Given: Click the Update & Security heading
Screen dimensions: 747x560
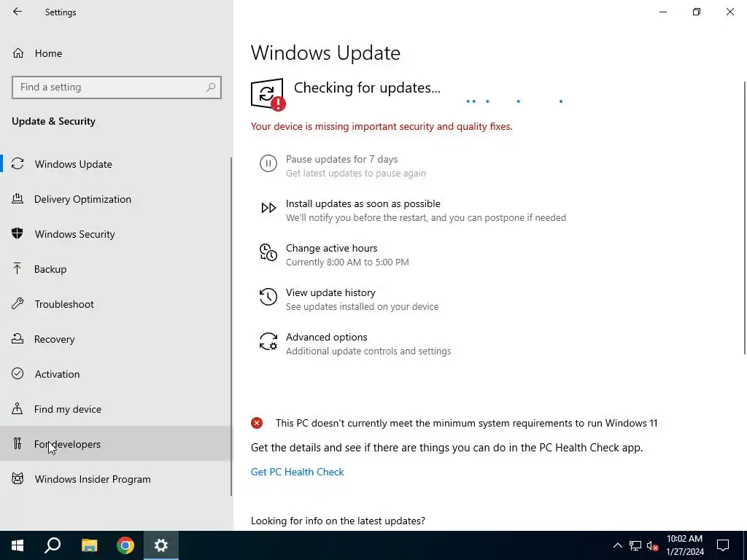Looking at the screenshot, I should 53,122.
